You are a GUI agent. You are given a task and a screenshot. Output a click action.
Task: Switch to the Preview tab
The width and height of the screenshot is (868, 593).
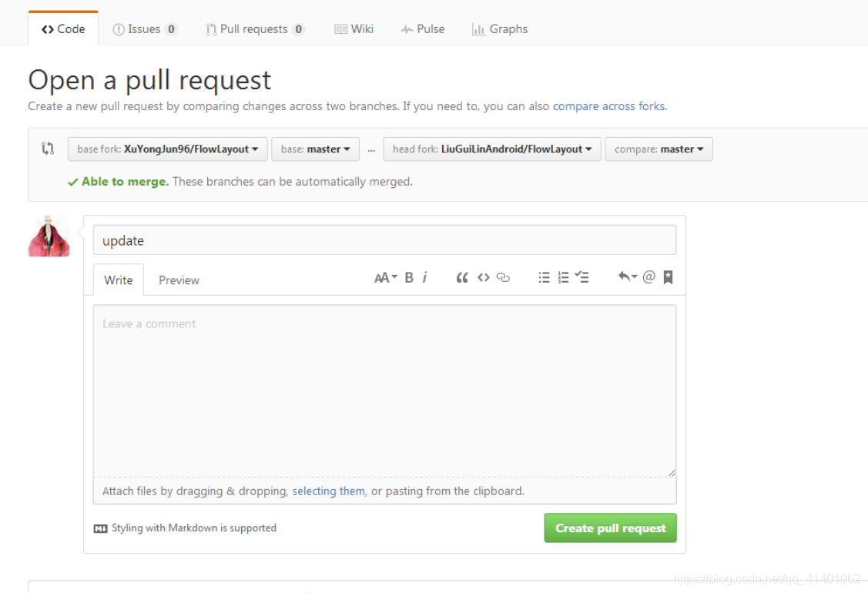[179, 280]
